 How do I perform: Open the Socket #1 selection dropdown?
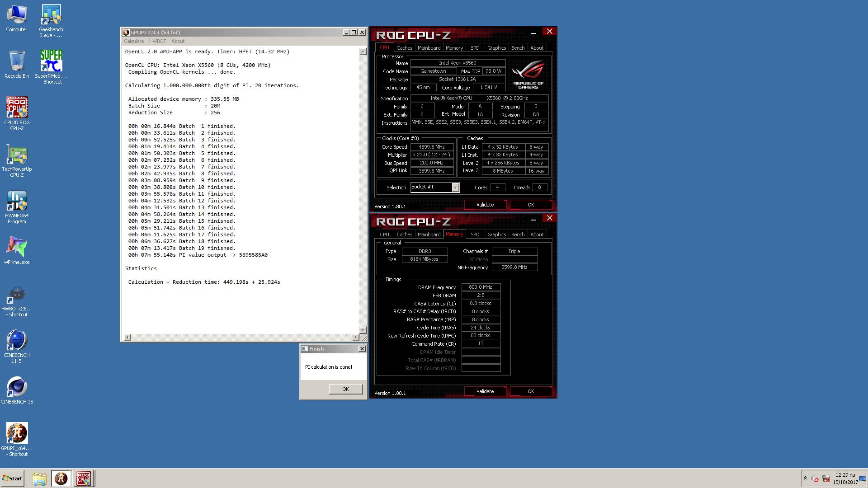pos(455,187)
